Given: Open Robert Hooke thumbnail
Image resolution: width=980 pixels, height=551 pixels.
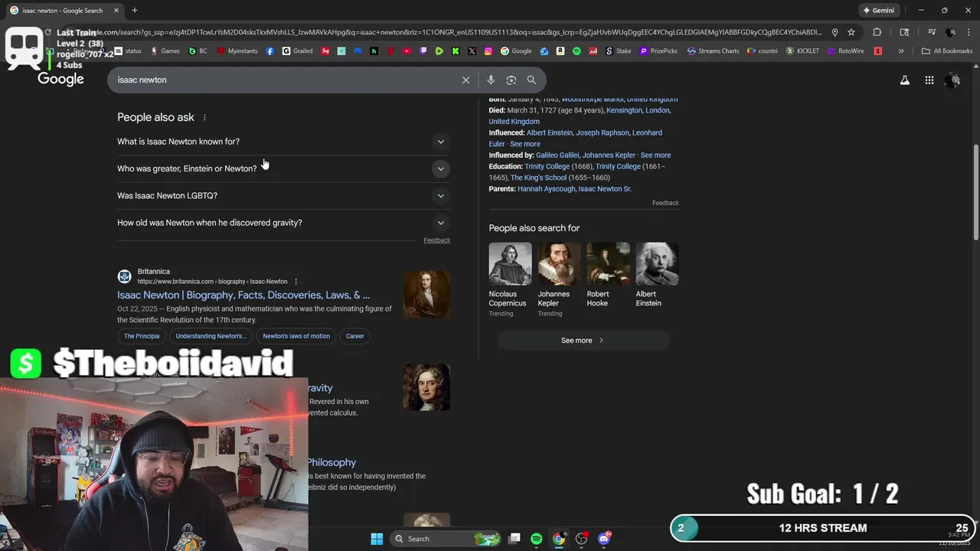Looking at the screenshot, I should click(608, 264).
